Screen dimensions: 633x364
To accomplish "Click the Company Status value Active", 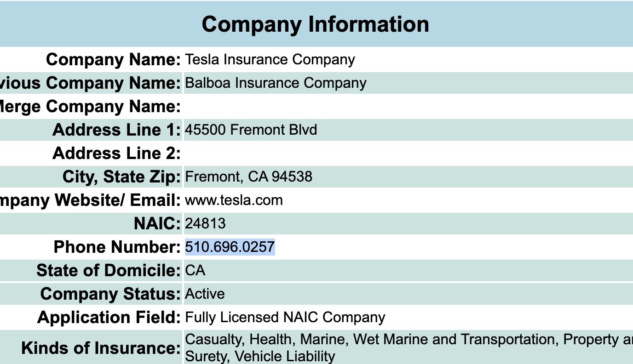I will click(205, 294).
